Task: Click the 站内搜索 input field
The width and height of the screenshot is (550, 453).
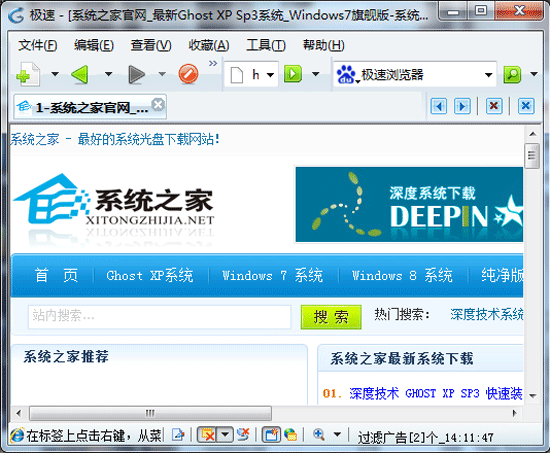Action: (160, 317)
